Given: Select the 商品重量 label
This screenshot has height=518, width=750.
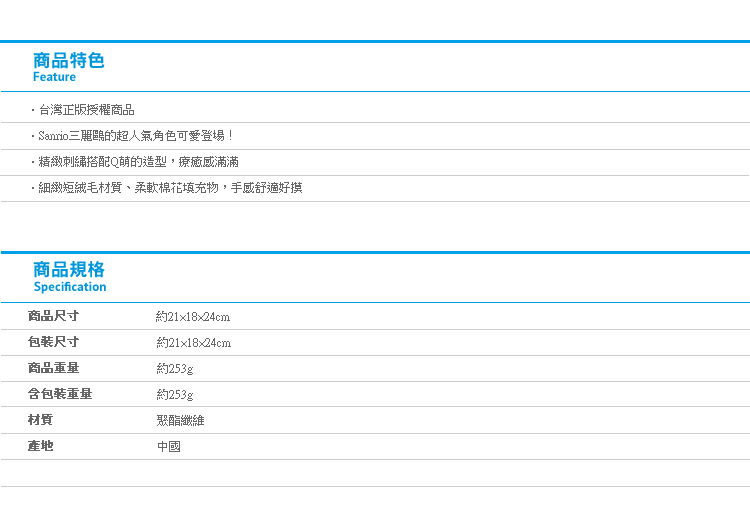Looking at the screenshot, I should (53, 367).
